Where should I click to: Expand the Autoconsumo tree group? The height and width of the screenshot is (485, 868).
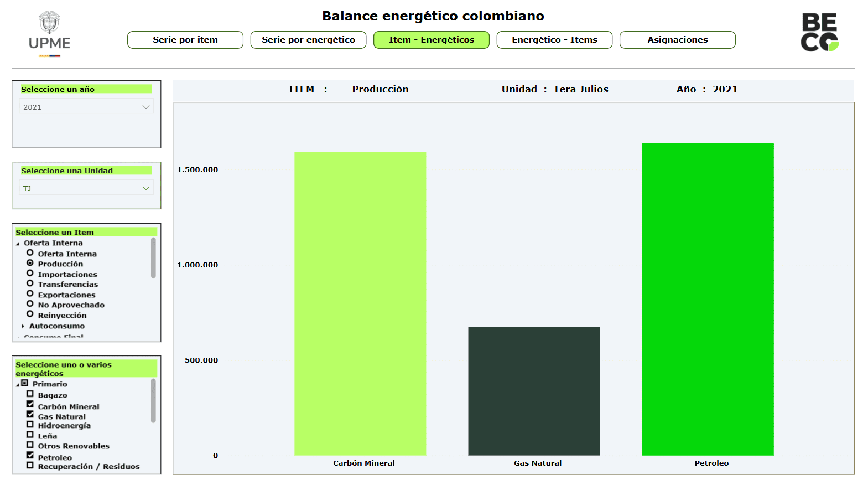[23, 326]
